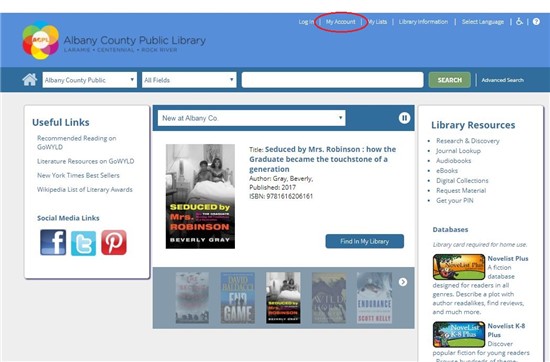This screenshot has width=550, height=362.
Task: Open the Seduced by Mrs. Robinson title link
Action: pyautogui.click(x=323, y=159)
